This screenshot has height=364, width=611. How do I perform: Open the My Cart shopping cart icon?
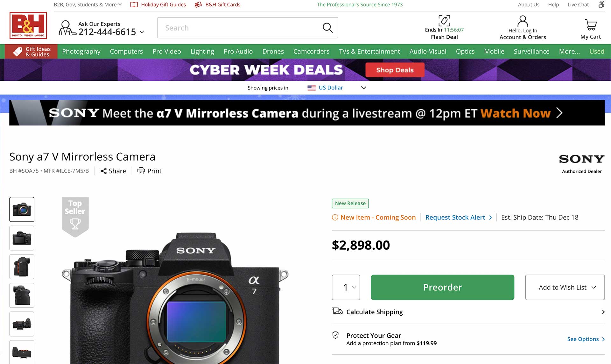point(591,24)
